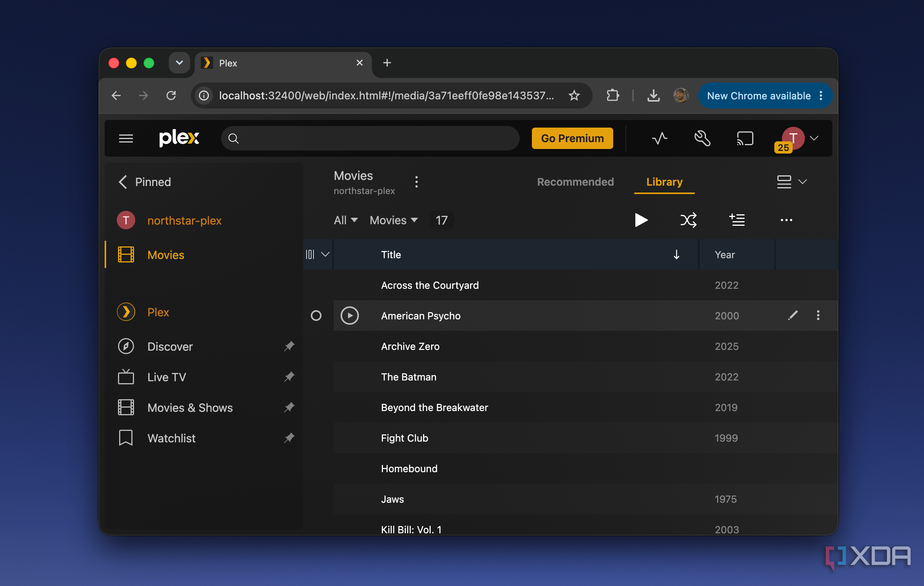Expand the account dropdown chevron
924x586 pixels.
pyautogui.click(x=814, y=138)
